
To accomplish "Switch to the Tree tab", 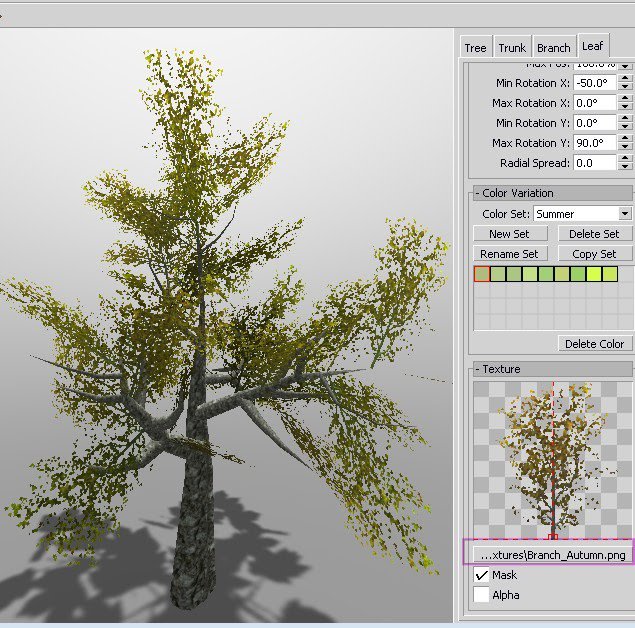I will pos(476,47).
